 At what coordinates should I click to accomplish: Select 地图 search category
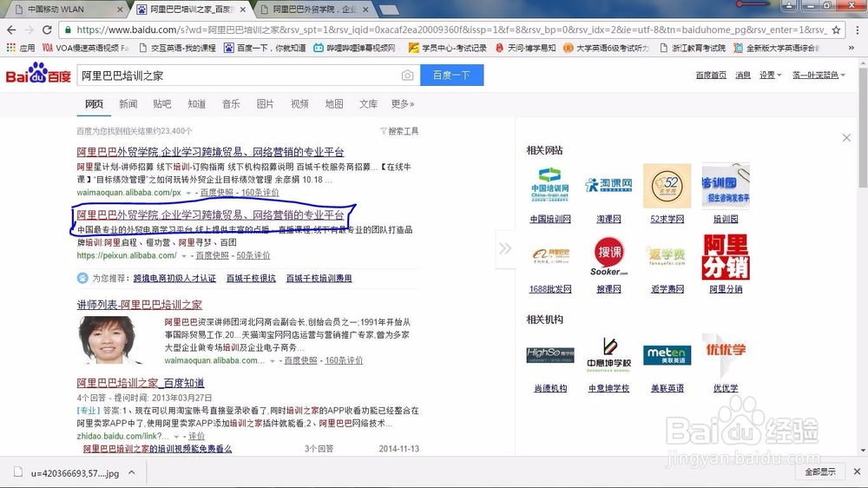point(334,104)
